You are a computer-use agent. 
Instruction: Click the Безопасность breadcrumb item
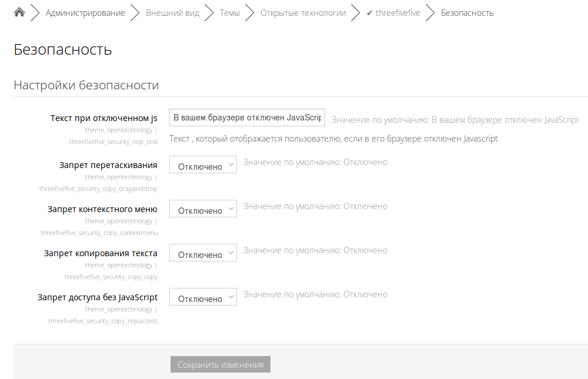click(x=467, y=13)
